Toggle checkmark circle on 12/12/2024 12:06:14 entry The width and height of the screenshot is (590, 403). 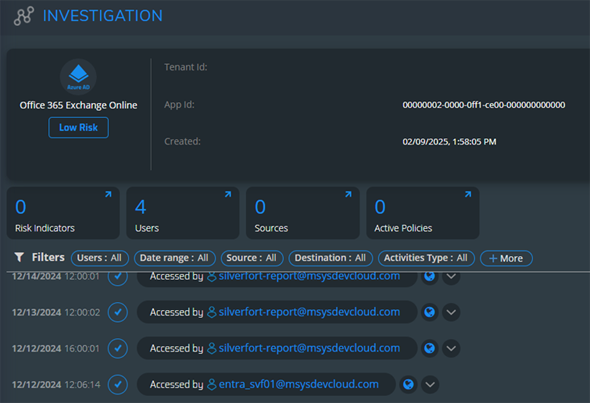coord(118,385)
